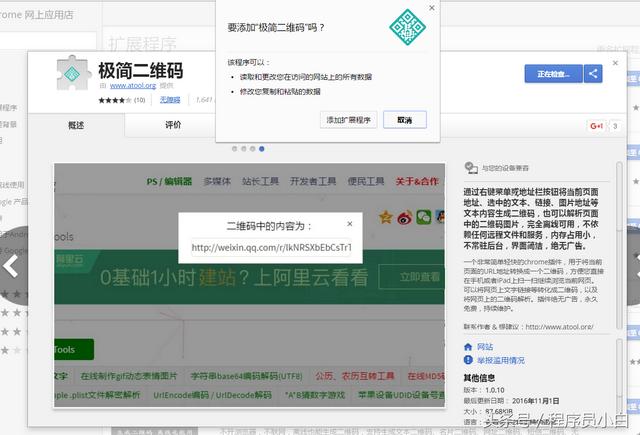This screenshot has width=640, height=435.
Task: Click the green Tools button
Action: (x=74, y=349)
